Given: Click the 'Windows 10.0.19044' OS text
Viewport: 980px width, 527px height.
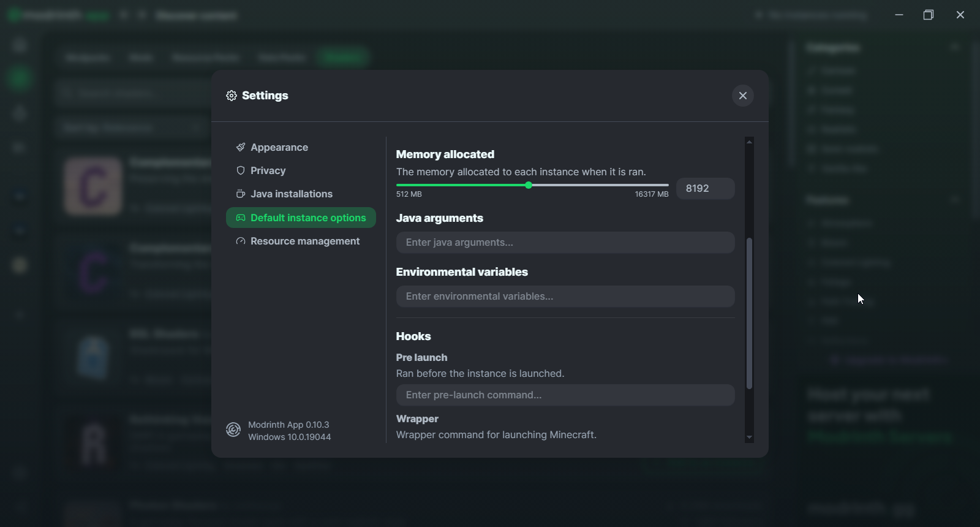Looking at the screenshot, I should point(290,437).
